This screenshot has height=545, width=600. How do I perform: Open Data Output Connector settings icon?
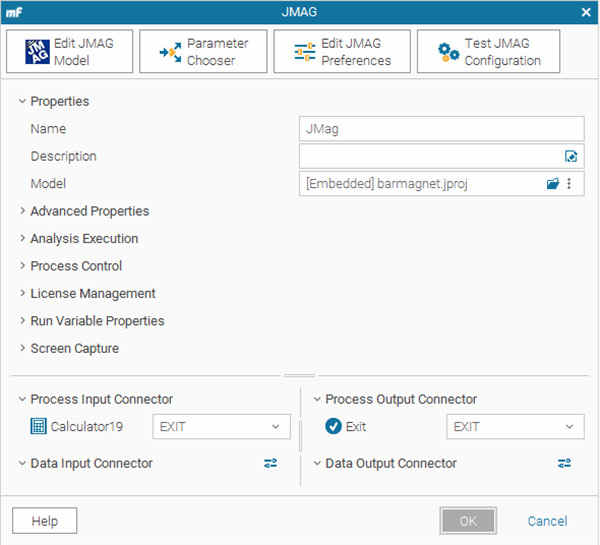pos(564,463)
